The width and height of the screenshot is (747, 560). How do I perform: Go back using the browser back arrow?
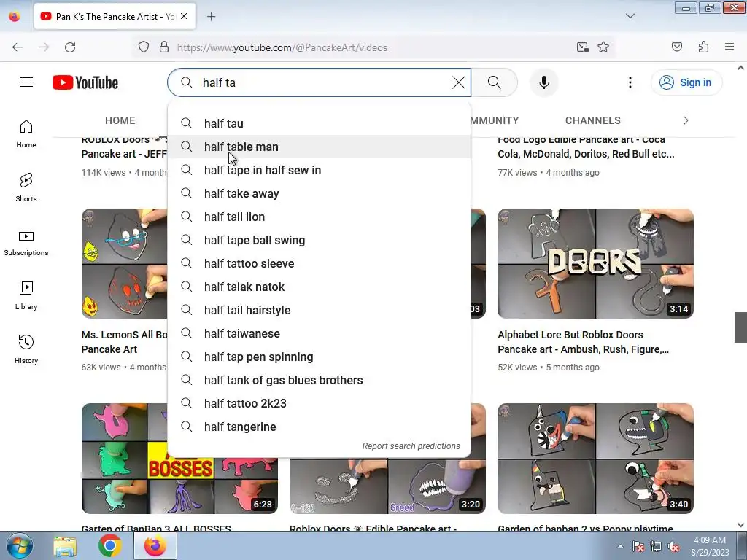[x=18, y=47]
